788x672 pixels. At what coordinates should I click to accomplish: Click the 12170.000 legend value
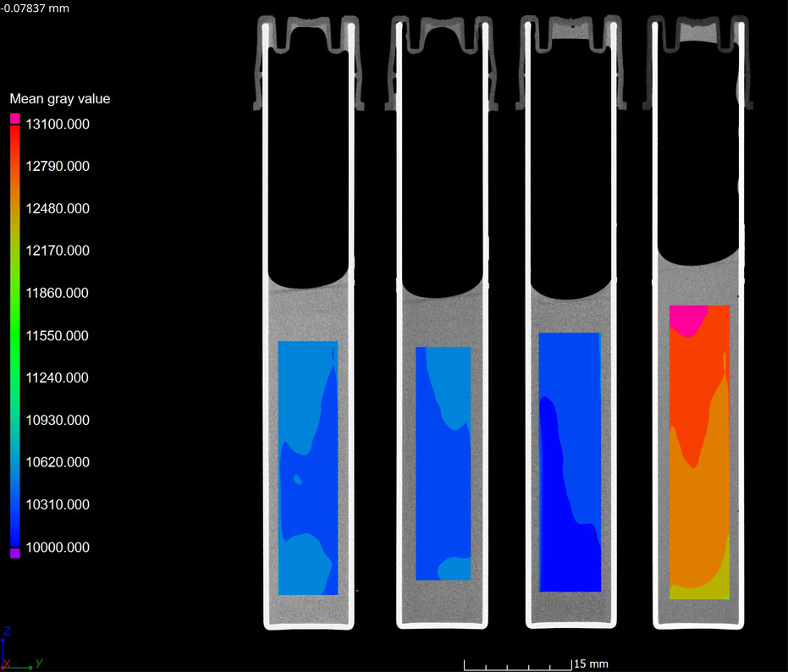(58, 251)
